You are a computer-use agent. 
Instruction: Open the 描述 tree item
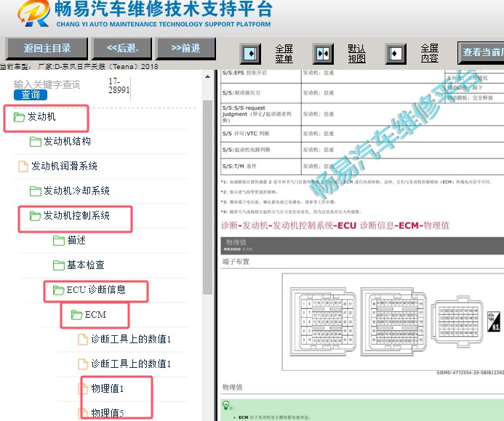[76, 240]
